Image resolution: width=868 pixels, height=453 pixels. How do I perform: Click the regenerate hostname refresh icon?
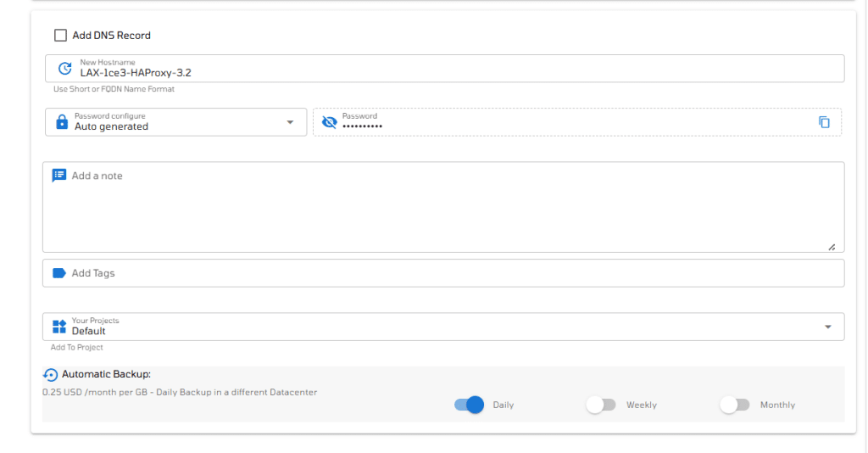(64, 68)
